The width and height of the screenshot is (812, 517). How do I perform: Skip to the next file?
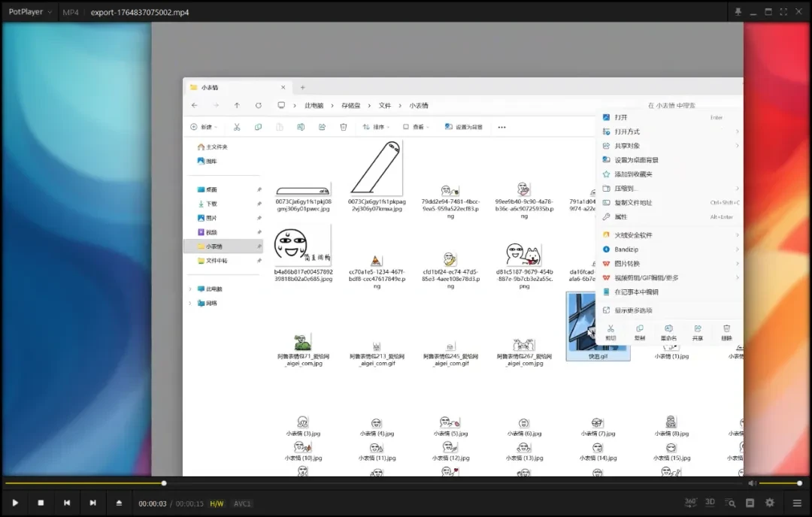click(x=92, y=503)
